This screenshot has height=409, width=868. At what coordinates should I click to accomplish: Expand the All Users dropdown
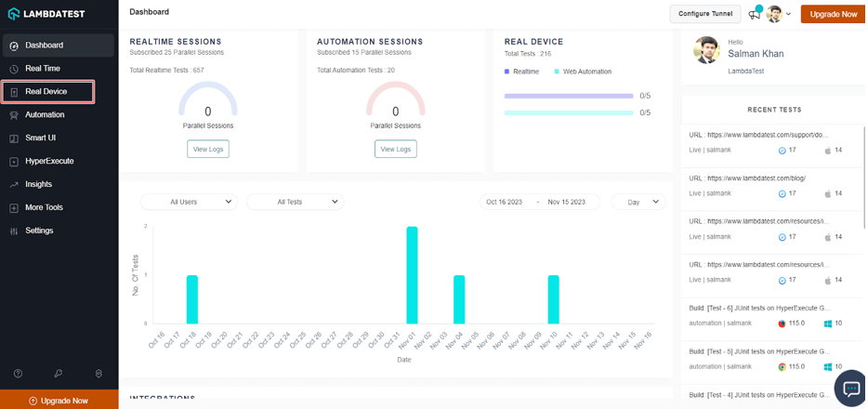click(x=189, y=202)
